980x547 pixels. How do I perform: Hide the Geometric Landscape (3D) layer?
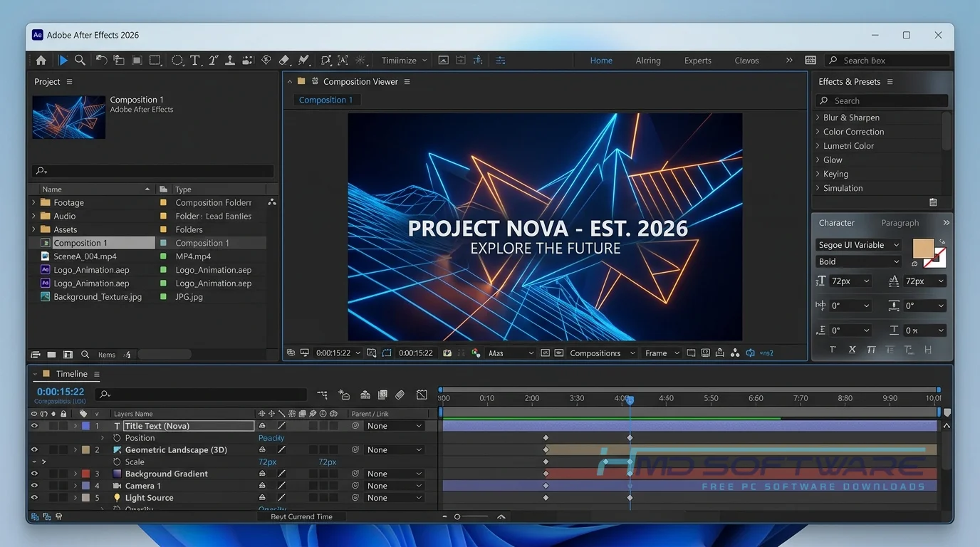click(34, 450)
